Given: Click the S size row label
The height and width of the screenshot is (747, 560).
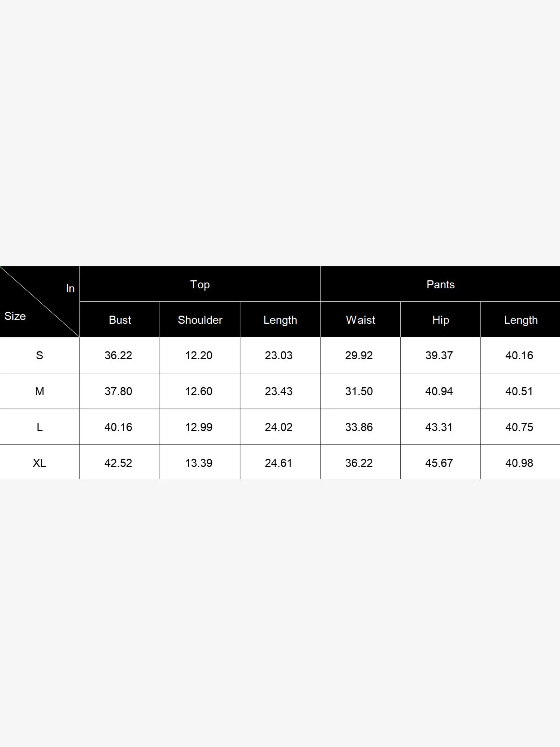Looking at the screenshot, I should (x=40, y=355).
